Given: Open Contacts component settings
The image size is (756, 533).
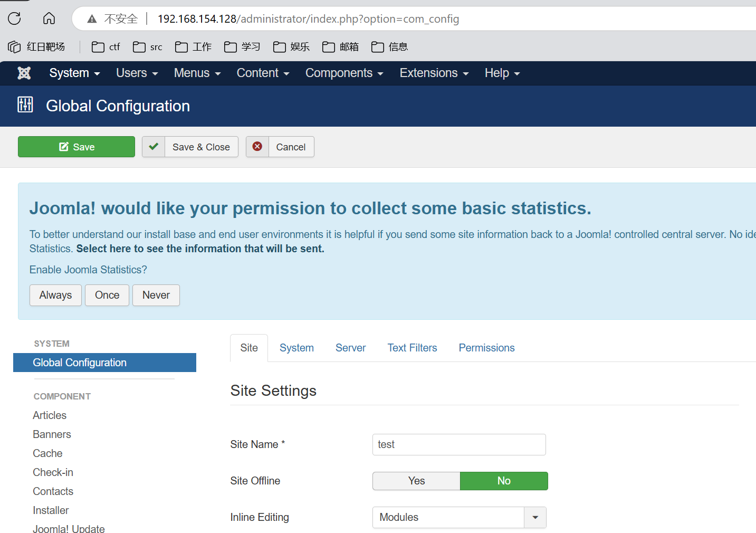Looking at the screenshot, I should (x=53, y=491).
